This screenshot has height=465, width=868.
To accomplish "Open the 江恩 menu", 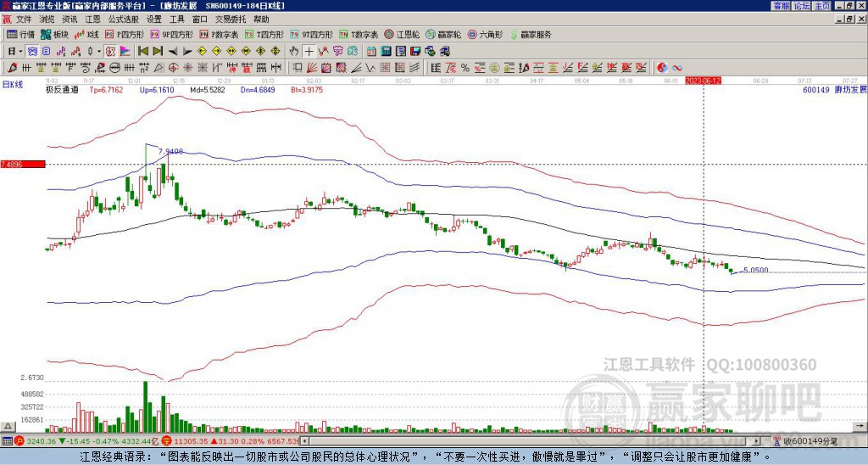I will [92, 20].
